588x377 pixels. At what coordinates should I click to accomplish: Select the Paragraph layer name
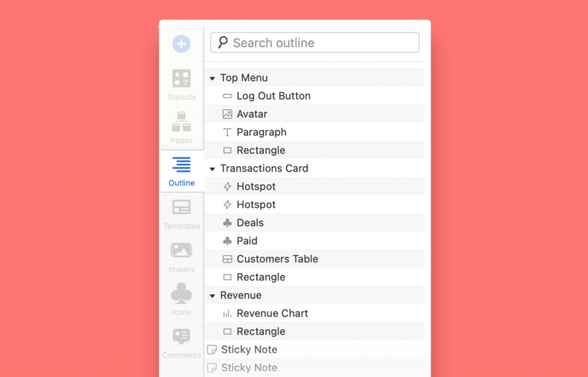click(x=261, y=132)
